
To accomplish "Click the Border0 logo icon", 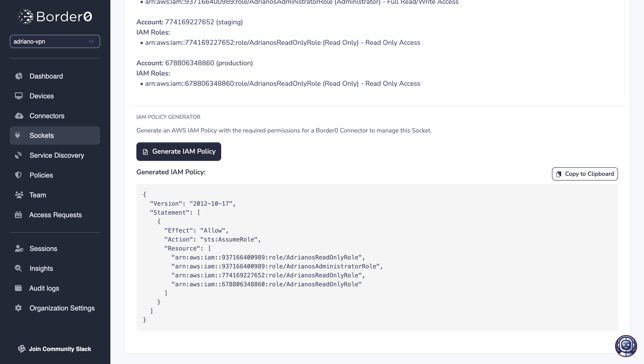I will pyautogui.click(x=26, y=16).
